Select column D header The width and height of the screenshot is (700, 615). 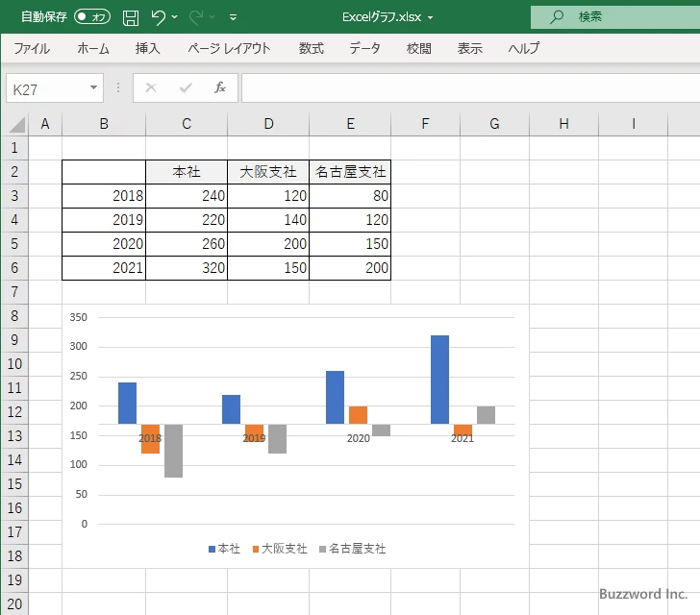point(268,124)
